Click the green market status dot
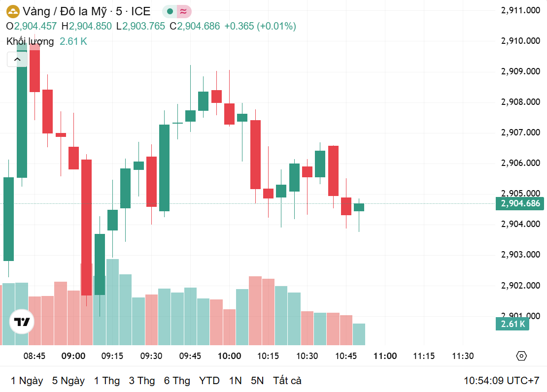This screenshot has height=392, width=547. pyautogui.click(x=170, y=11)
